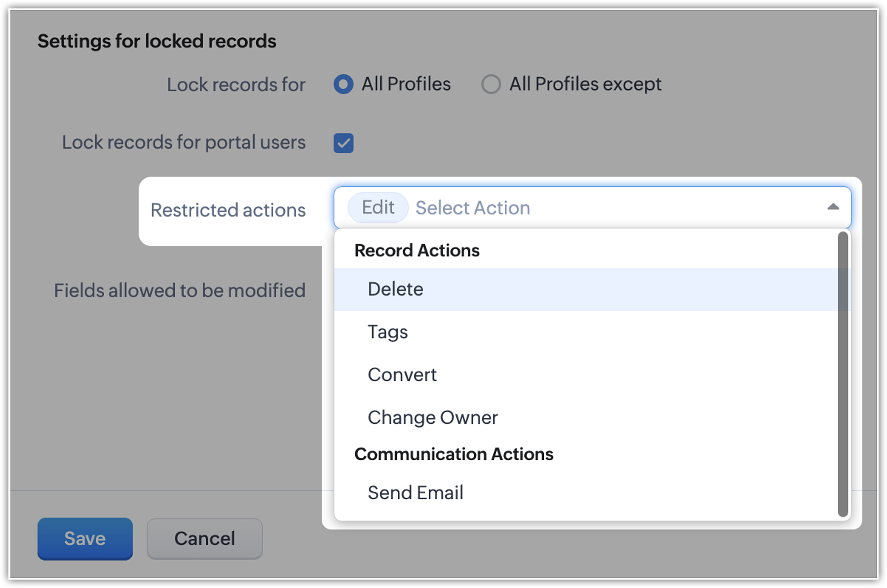Click the Restricted actions label
The height and width of the screenshot is (588, 887).
[x=228, y=210]
